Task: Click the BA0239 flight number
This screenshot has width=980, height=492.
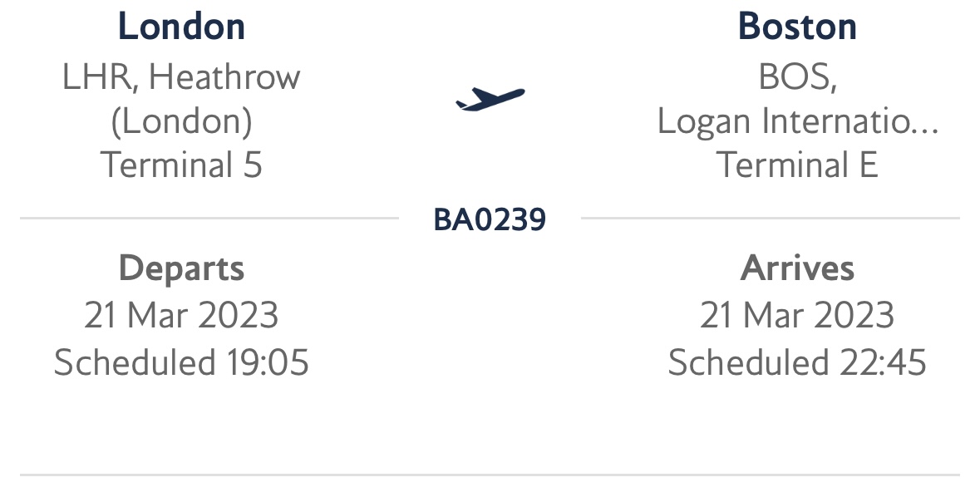Action: (490, 220)
